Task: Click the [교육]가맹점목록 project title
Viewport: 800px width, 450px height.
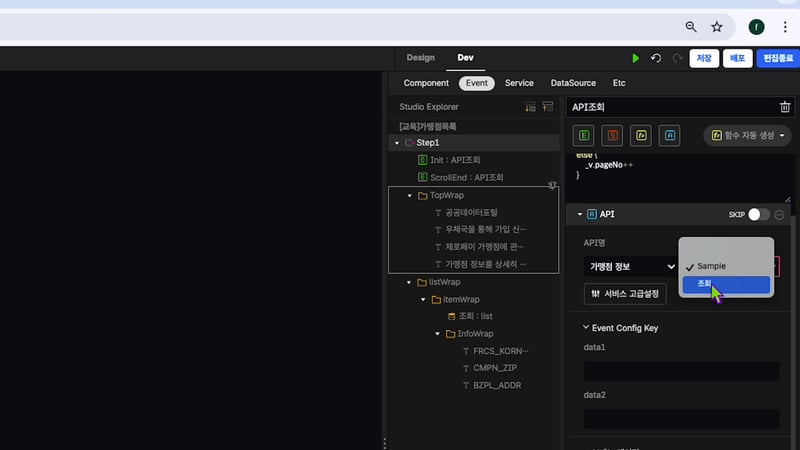Action: pyautogui.click(x=428, y=126)
